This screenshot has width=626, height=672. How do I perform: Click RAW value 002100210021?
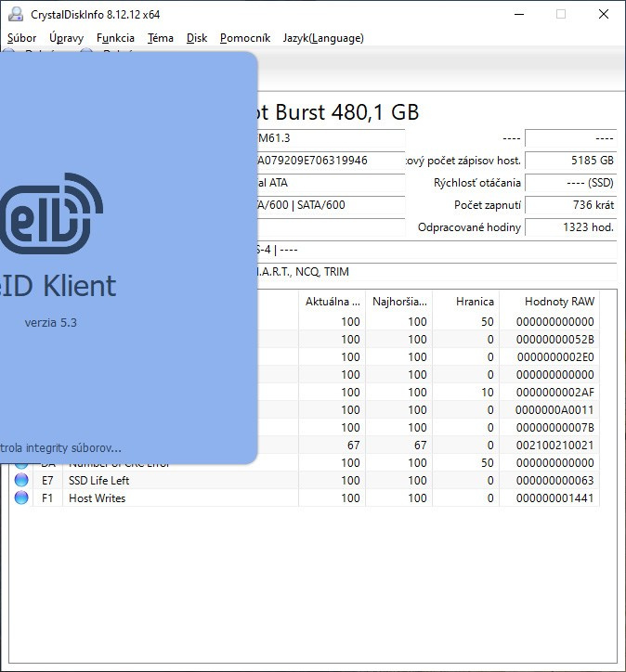tap(555, 445)
